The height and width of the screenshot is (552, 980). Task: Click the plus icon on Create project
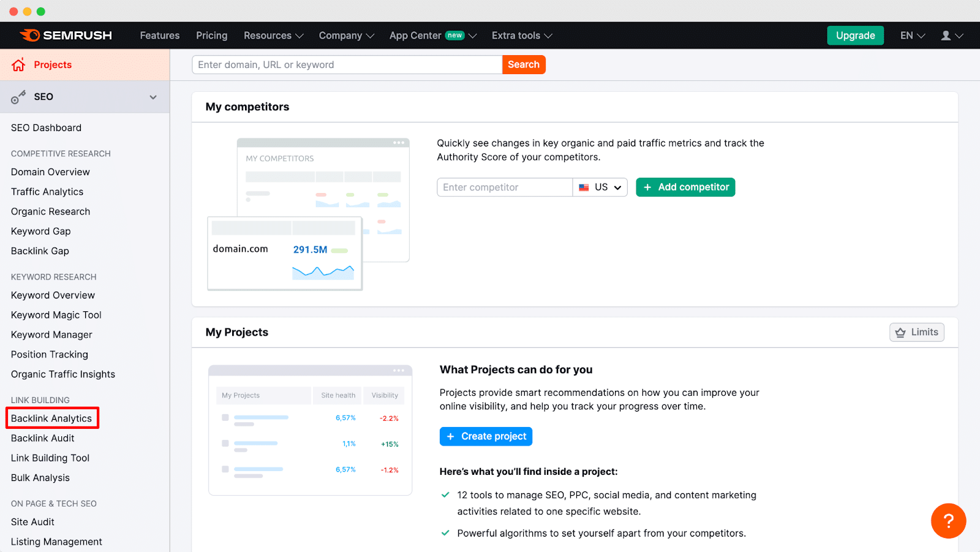(451, 436)
